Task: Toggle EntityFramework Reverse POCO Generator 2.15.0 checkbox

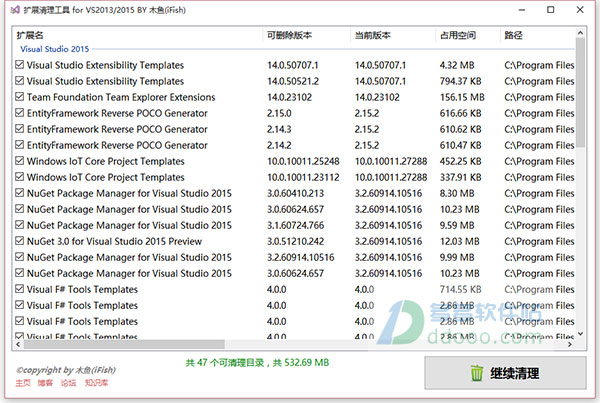Action: click(x=20, y=113)
